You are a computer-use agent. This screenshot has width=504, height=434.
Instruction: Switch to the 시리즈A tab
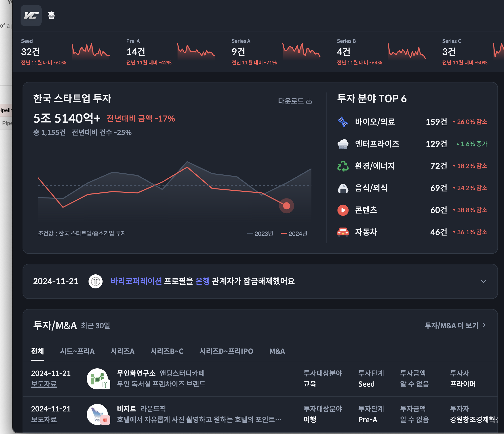pyautogui.click(x=122, y=351)
